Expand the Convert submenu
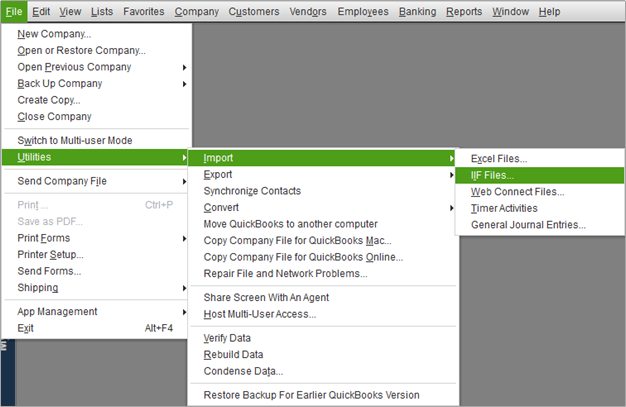Image resolution: width=626 pixels, height=407 pixels. coord(322,208)
